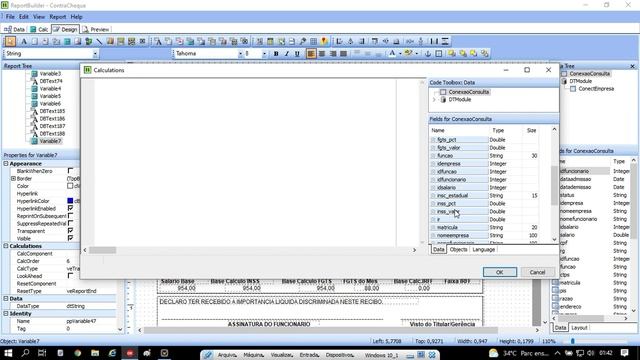Toggle bold formatting
Viewport: 640px width, 360px height.
tap(276, 53)
